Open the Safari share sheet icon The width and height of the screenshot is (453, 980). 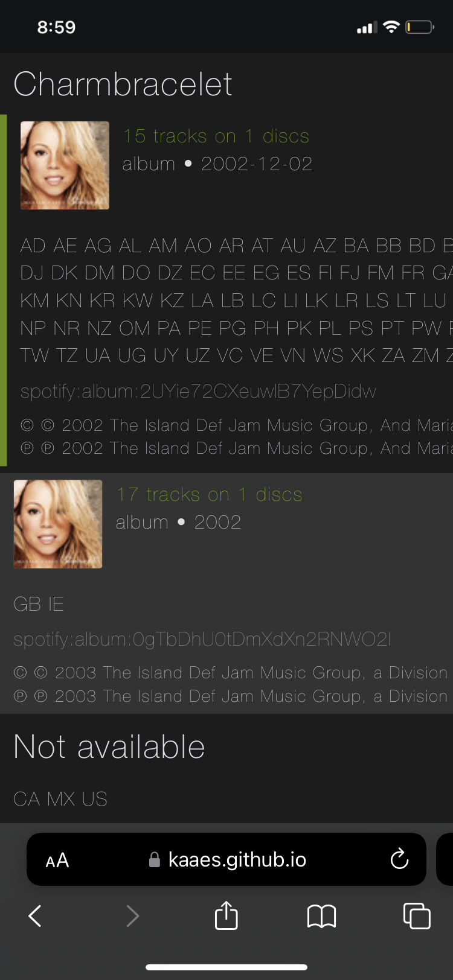pos(226,914)
